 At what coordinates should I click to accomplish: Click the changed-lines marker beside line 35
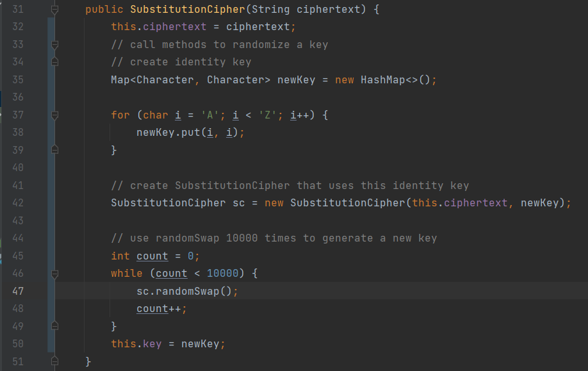tap(50, 80)
